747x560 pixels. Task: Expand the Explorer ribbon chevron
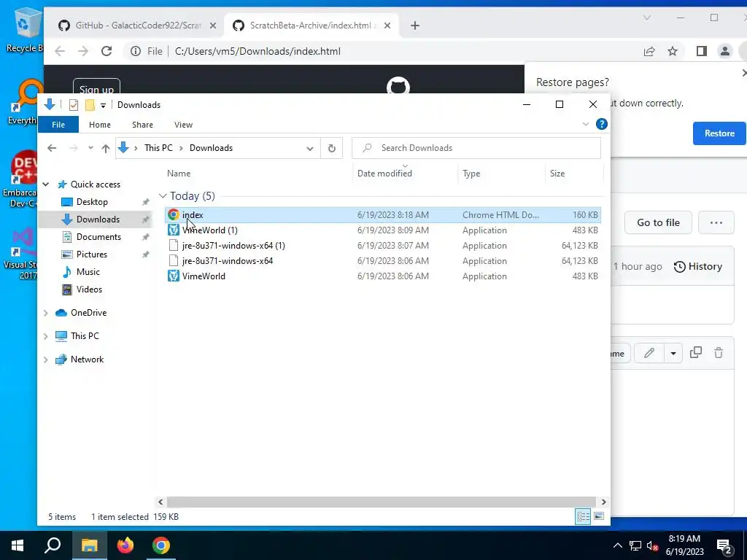coord(586,124)
